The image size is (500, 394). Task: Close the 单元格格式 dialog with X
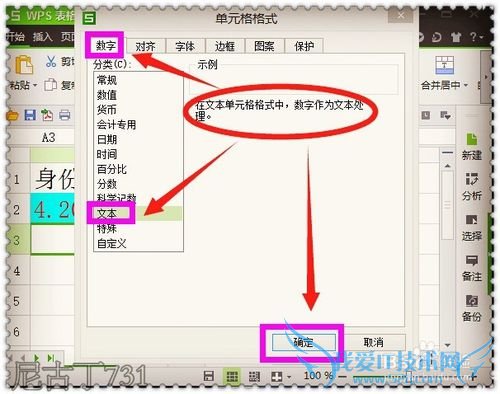tap(401, 15)
